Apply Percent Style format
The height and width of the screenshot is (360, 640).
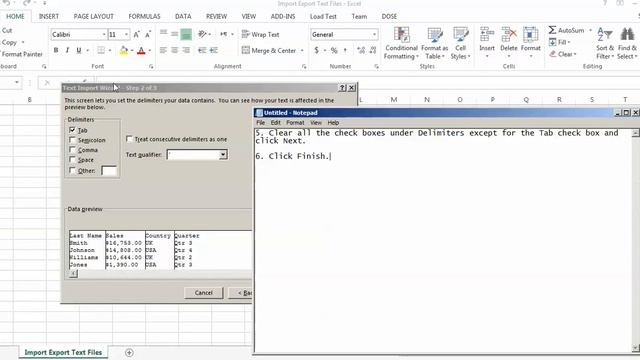pyautogui.click(x=334, y=50)
